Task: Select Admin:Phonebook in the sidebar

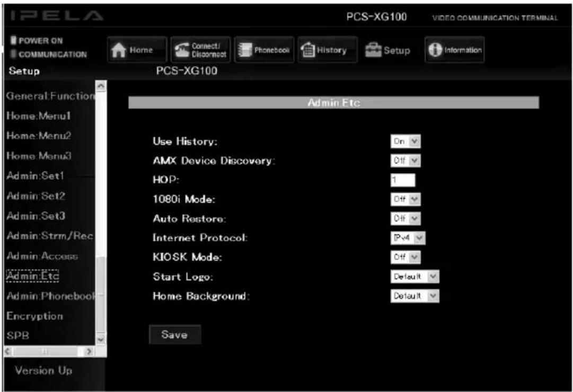Action: tap(50, 296)
